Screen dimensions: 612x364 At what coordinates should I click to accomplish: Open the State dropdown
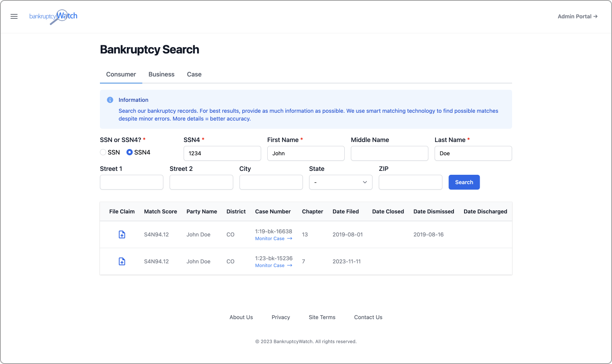[x=340, y=182]
